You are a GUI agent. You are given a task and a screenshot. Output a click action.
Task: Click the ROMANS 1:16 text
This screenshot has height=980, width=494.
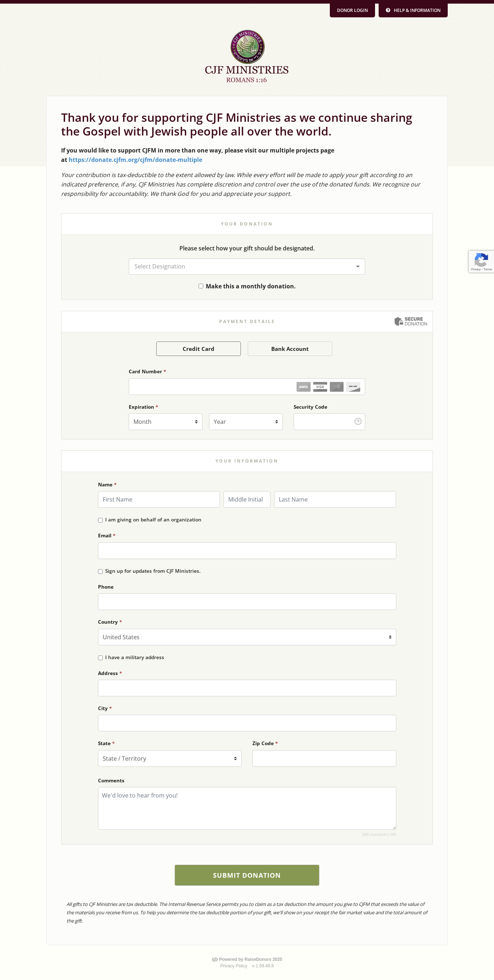tap(246, 80)
